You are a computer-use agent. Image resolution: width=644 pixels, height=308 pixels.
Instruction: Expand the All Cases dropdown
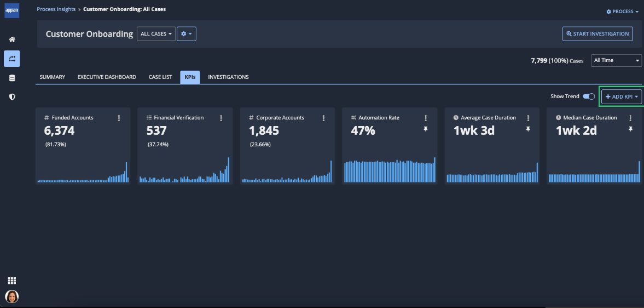pyautogui.click(x=156, y=34)
